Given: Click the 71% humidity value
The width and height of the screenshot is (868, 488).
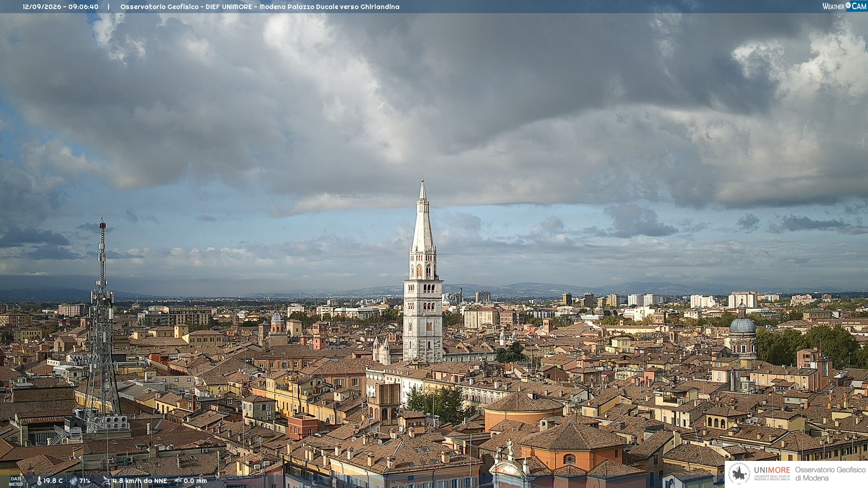Looking at the screenshot, I should pyautogui.click(x=85, y=481).
